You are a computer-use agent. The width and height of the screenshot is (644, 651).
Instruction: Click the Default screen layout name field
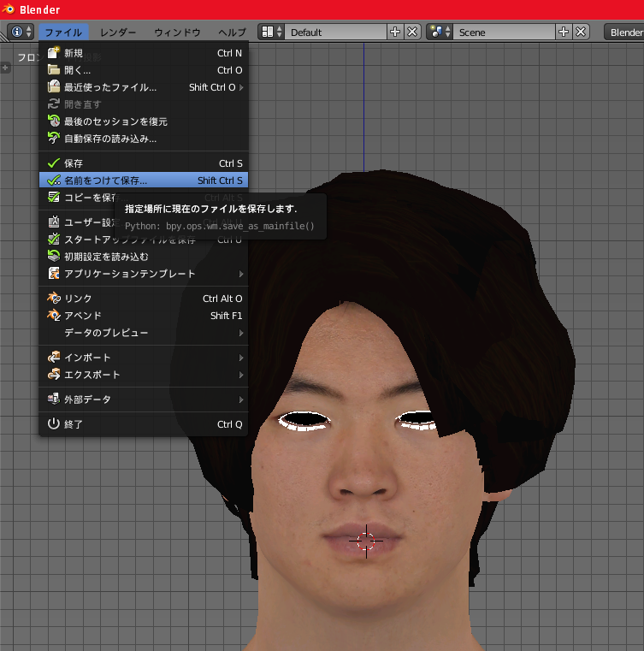[336, 32]
